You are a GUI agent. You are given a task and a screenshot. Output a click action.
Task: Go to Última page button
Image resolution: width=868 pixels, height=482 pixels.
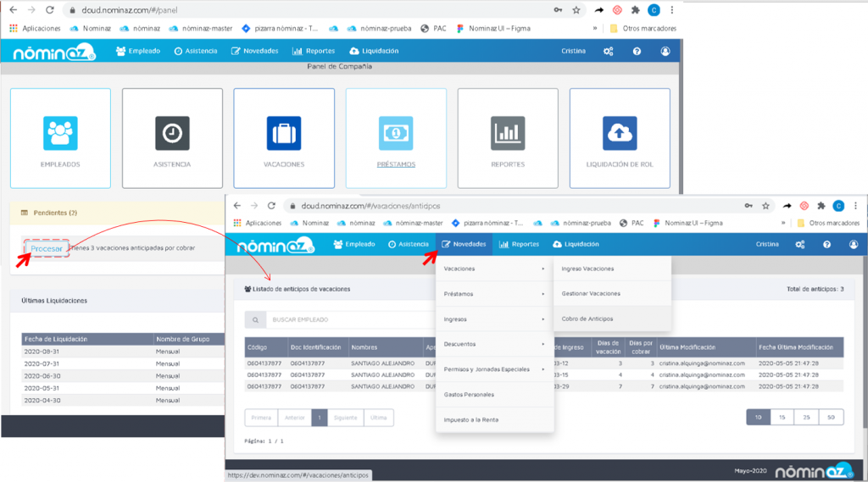pos(379,418)
